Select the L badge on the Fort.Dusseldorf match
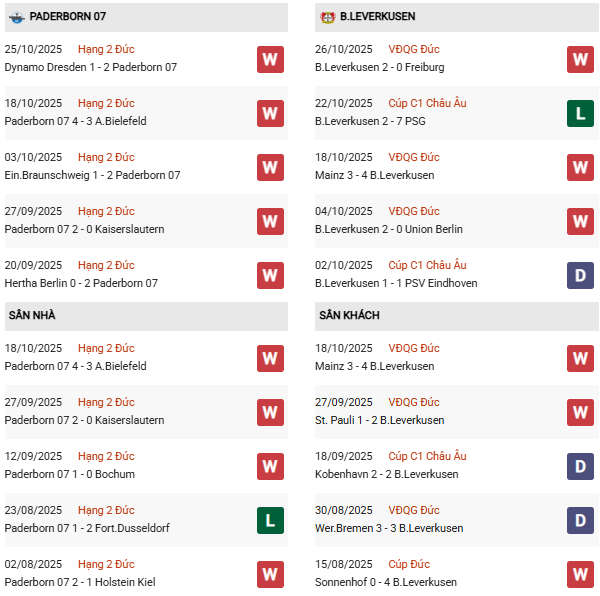This screenshot has height=596, width=600. (x=270, y=520)
